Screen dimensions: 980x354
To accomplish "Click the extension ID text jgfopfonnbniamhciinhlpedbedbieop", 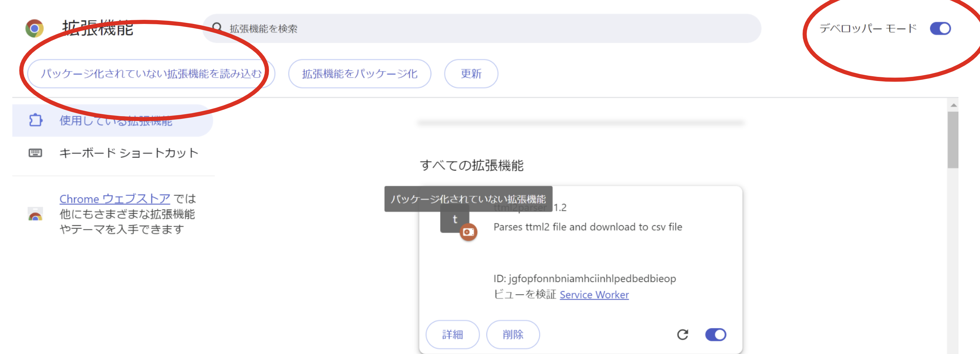I will click(x=592, y=279).
